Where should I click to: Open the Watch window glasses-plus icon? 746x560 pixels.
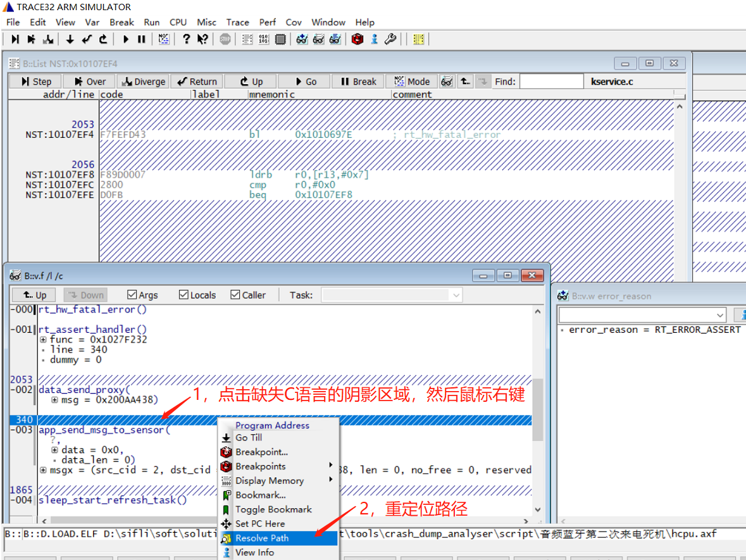pos(302,39)
